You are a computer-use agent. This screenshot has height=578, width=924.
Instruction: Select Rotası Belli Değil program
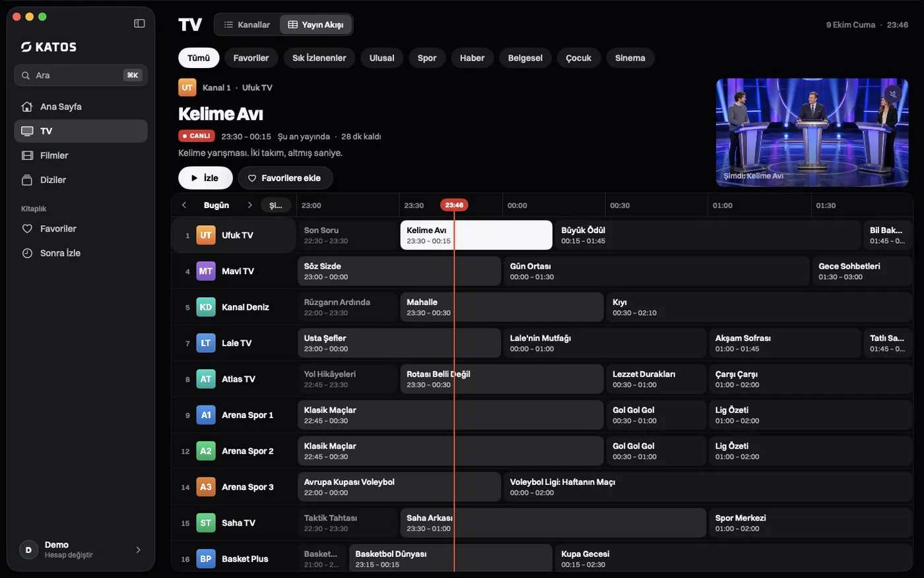[502, 379]
